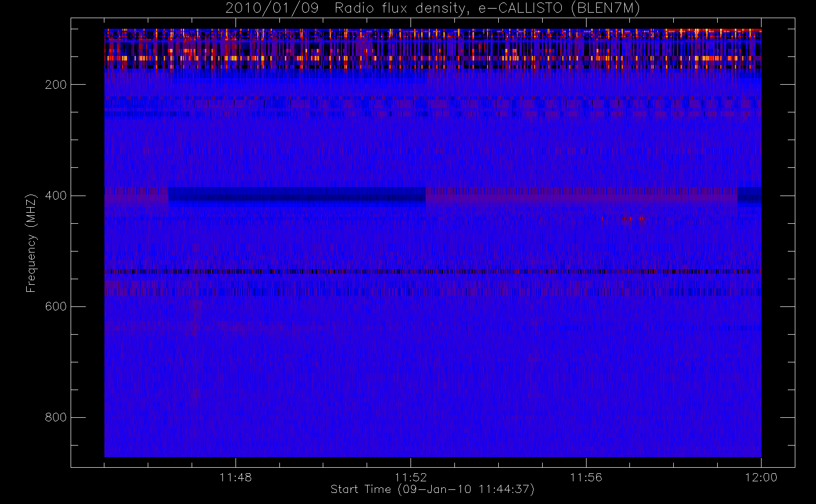Screen dimensions: 816x504
Task: Click the 'Start Time (09-Jan-10 11:44:37)' label
Action: [432, 489]
